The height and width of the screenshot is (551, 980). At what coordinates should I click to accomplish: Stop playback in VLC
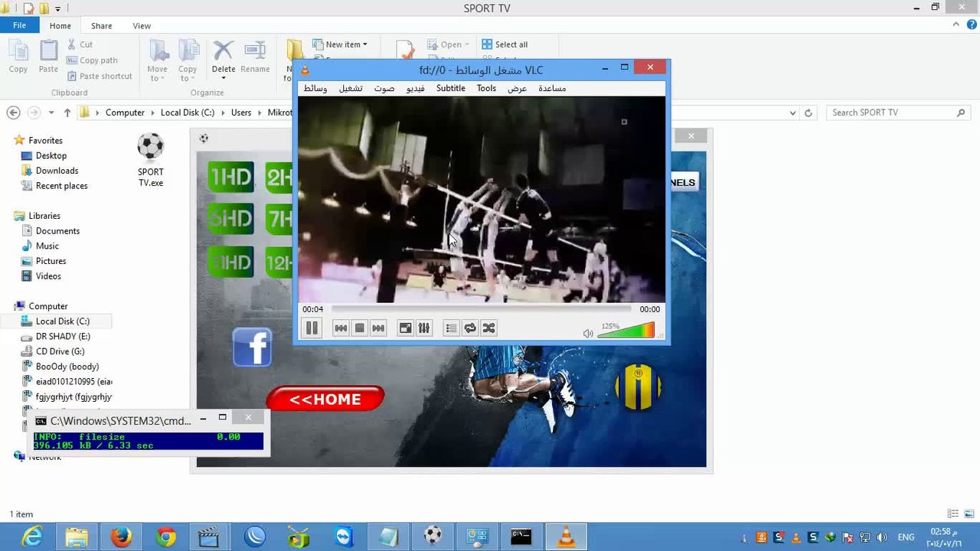(x=360, y=328)
